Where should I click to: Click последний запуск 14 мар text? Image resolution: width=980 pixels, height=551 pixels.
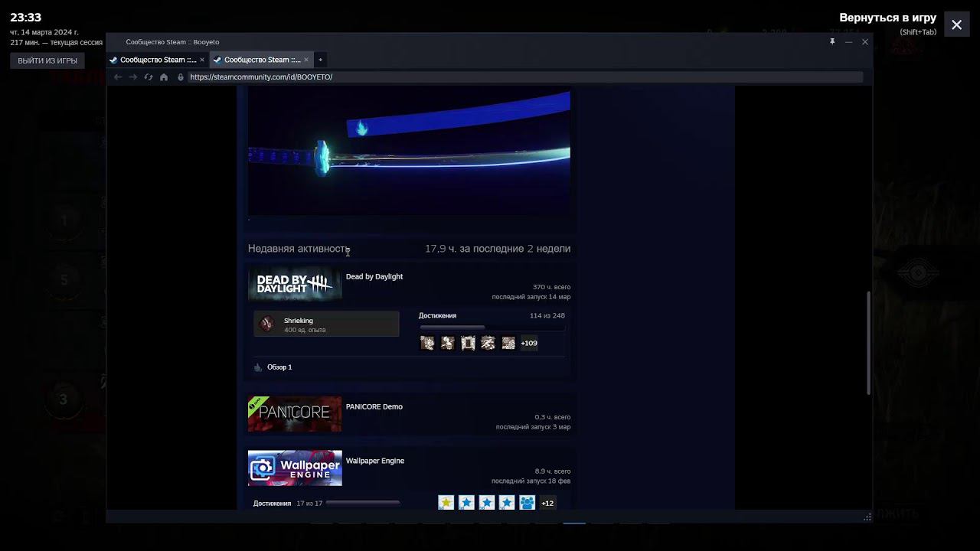tap(531, 297)
